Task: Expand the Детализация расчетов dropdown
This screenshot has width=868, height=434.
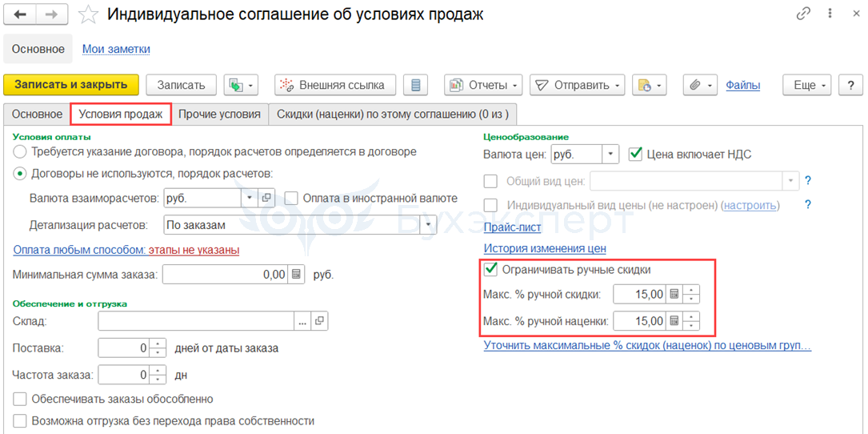Action: [x=428, y=225]
